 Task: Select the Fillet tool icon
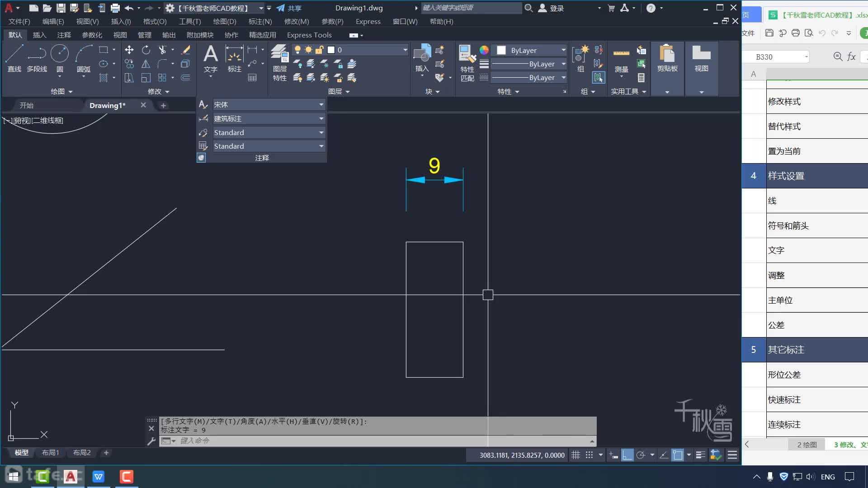click(x=162, y=64)
